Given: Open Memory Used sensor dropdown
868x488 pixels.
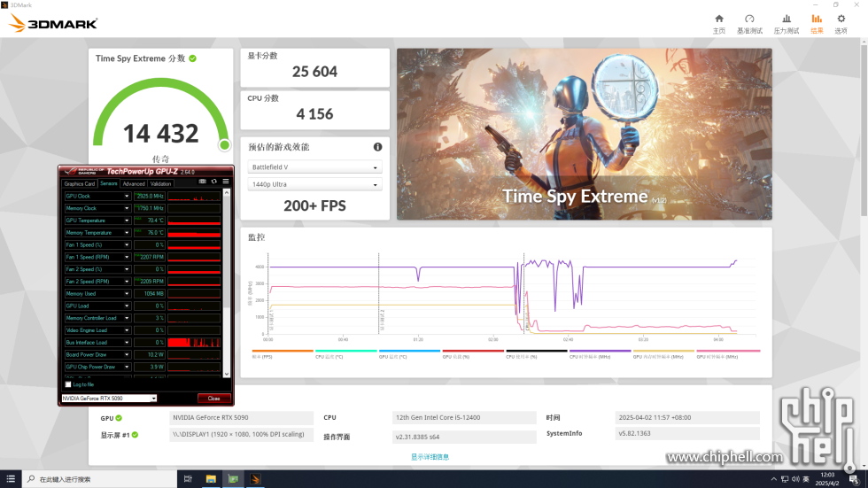Looking at the screenshot, I should pyautogui.click(x=126, y=294).
